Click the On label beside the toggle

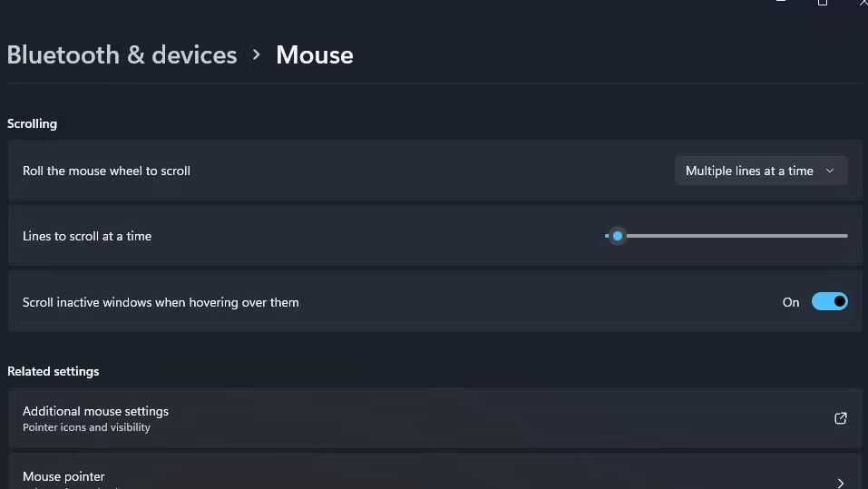[791, 302]
